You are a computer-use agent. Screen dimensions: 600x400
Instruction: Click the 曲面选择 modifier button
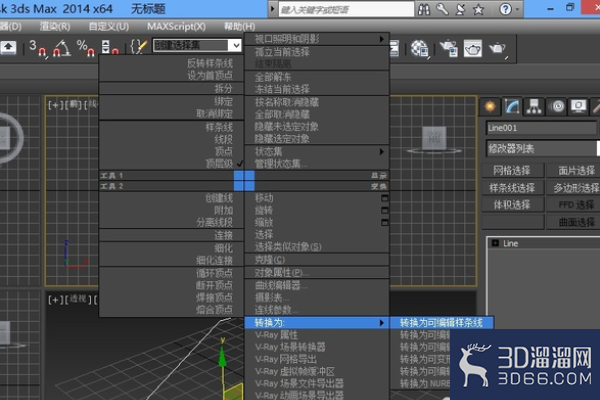[x=574, y=222]
